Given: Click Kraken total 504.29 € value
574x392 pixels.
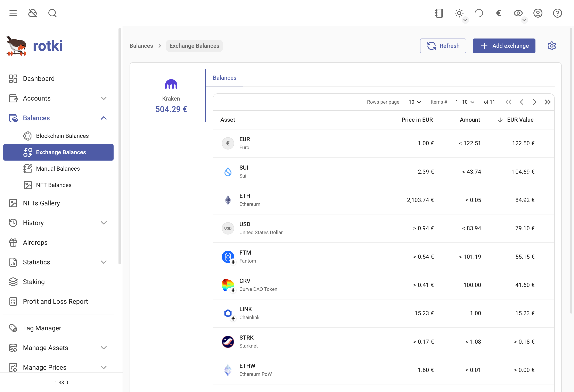Looking at the screenshot, I should point(171,109).
